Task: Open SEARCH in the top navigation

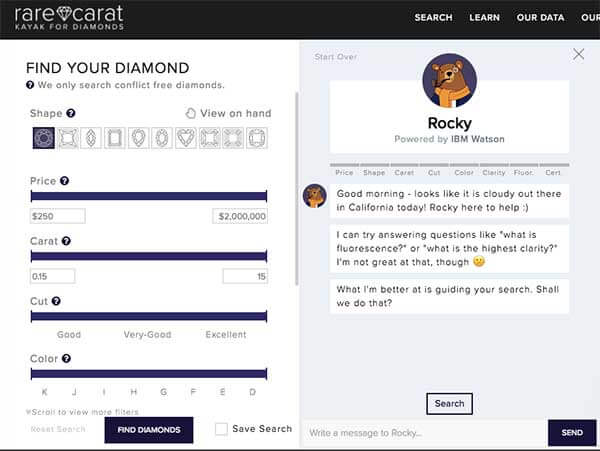Action: click(x=434, y=18)
